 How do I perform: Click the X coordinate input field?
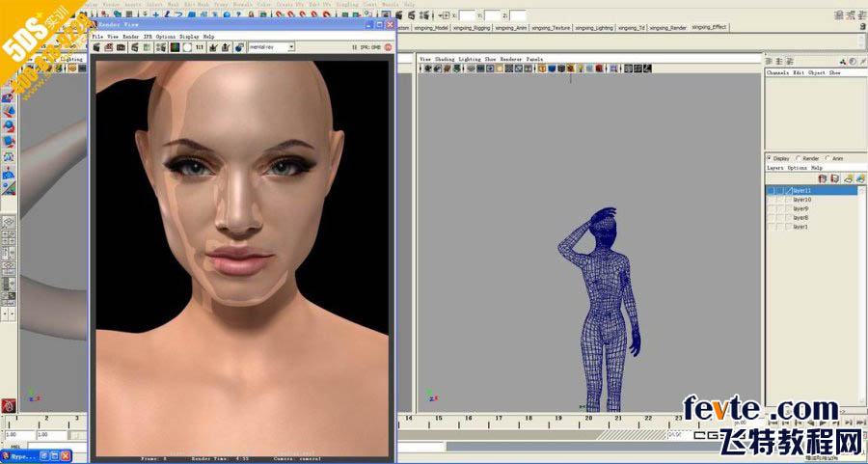(x=468, y=15)
